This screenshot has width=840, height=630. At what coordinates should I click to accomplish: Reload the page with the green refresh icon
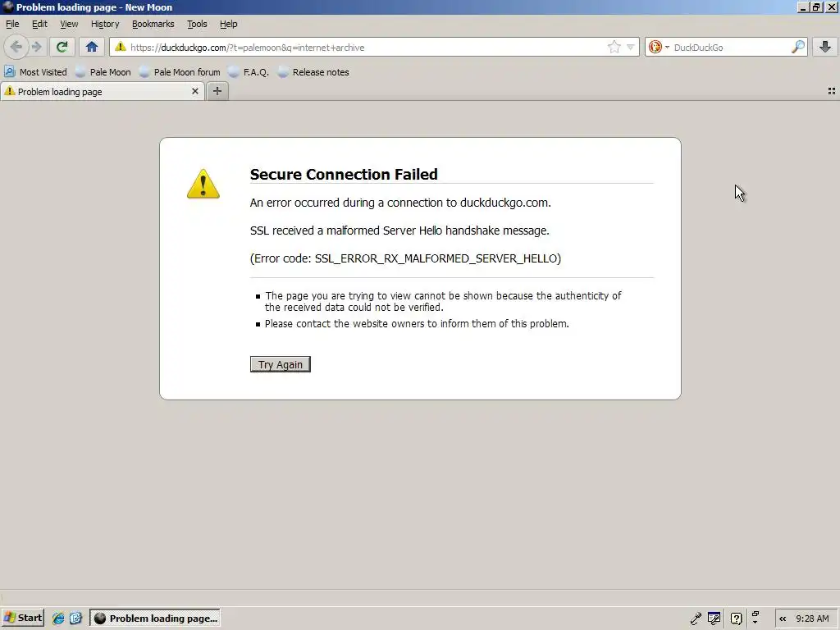62,47
